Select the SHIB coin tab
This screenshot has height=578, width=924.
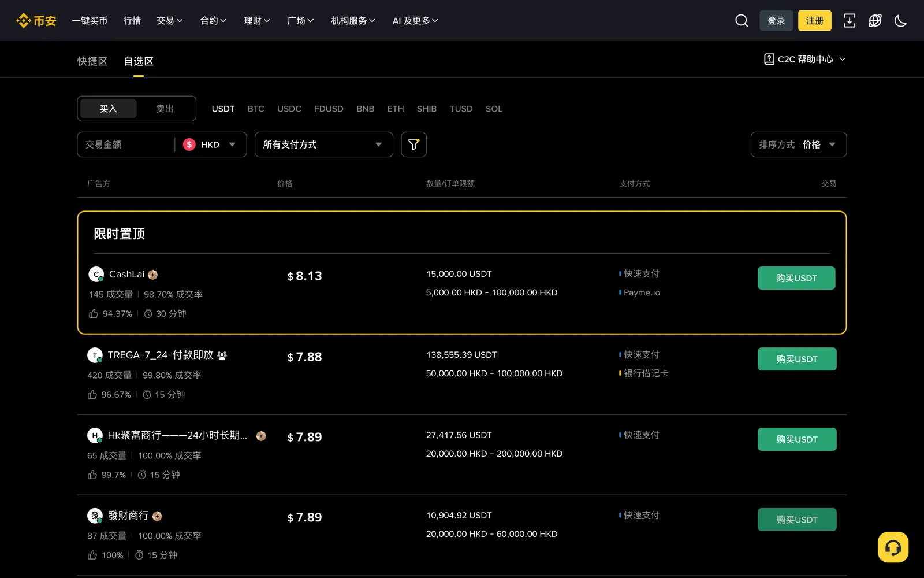pyautogui.click(x=427, y=109)
